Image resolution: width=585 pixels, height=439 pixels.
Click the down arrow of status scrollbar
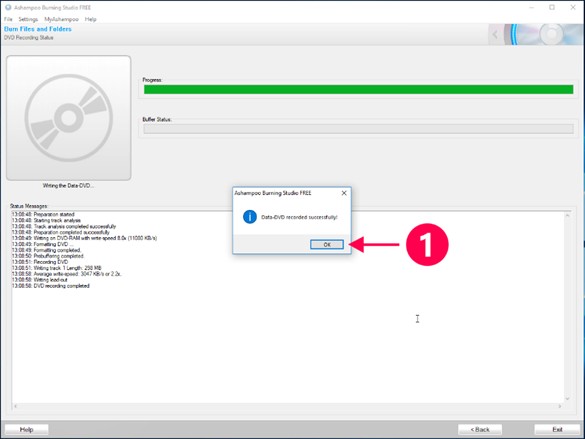click(x=567, y=398)
